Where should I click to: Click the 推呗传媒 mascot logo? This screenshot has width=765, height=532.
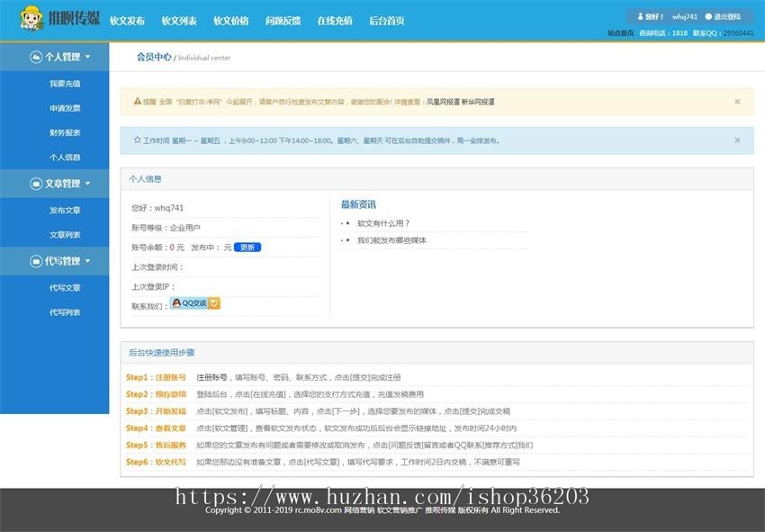tap(33, 18)
